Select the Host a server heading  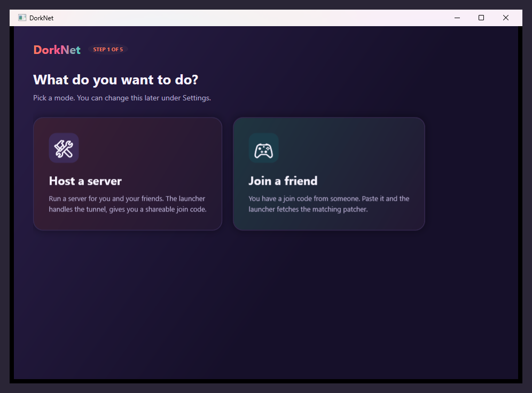[85, 180]
